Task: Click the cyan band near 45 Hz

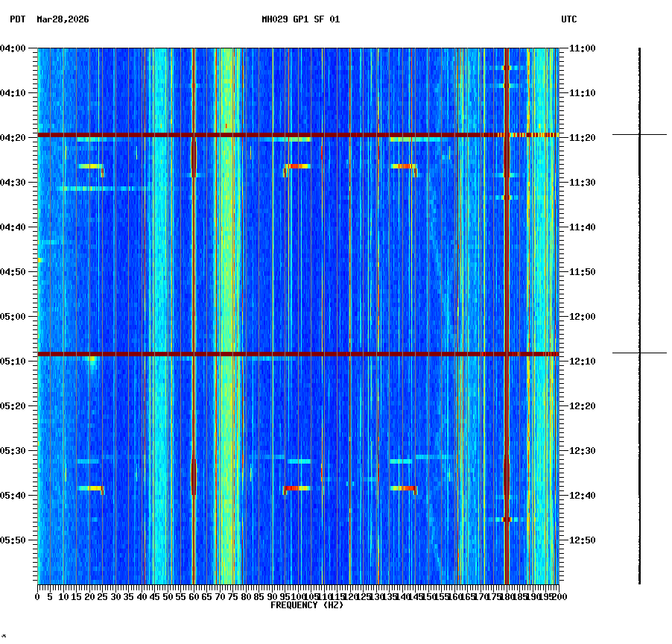Action: pyautogui.click(x=158, y=298)
